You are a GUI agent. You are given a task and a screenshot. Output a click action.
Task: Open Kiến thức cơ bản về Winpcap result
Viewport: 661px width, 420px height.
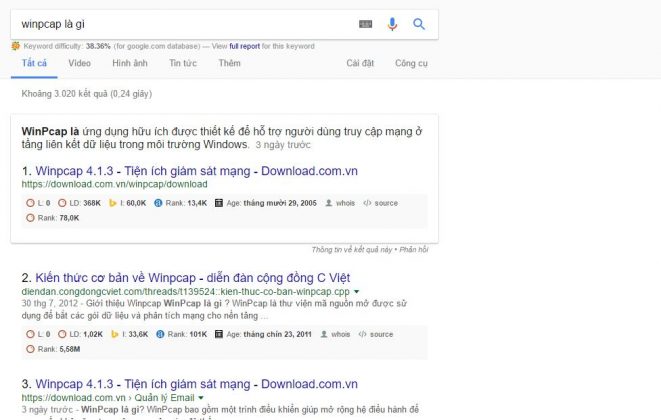point(193,278)
